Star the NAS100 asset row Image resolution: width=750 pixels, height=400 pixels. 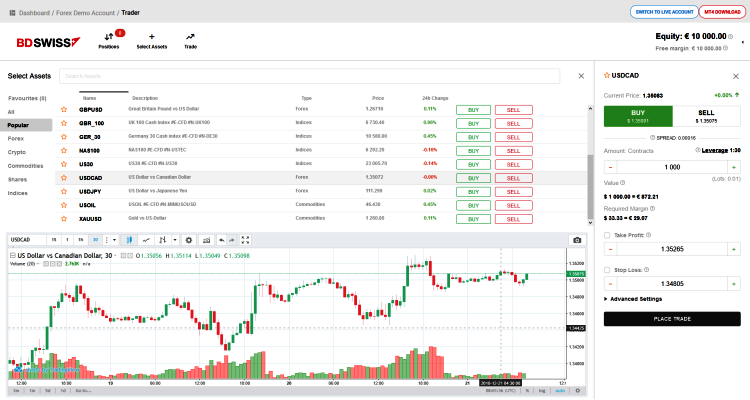coord(64,150)
